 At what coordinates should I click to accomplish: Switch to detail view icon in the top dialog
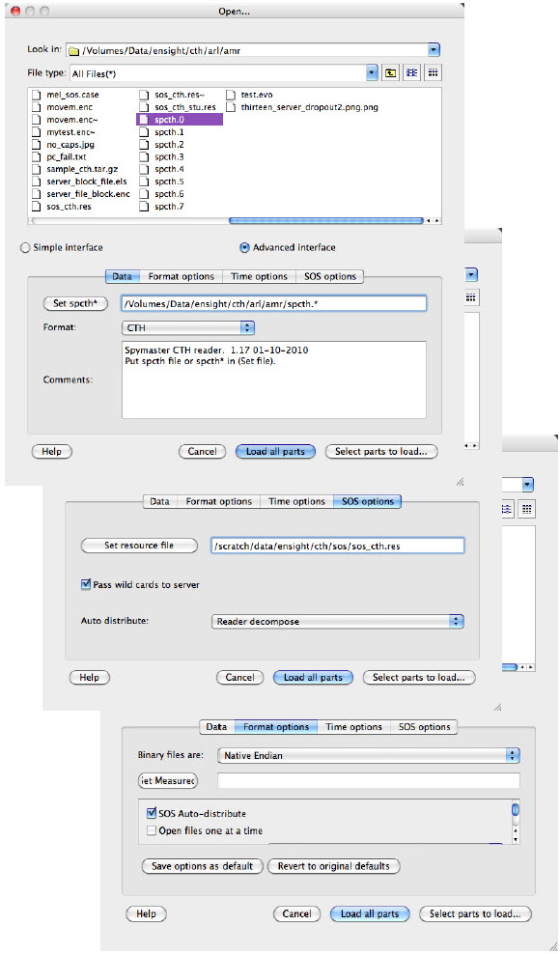pyautogui.click(x=433, y=72)
